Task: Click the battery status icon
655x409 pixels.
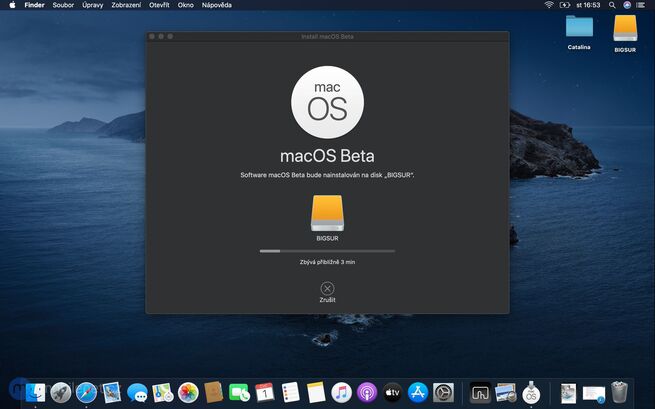Action: click(x=565, y=5)
